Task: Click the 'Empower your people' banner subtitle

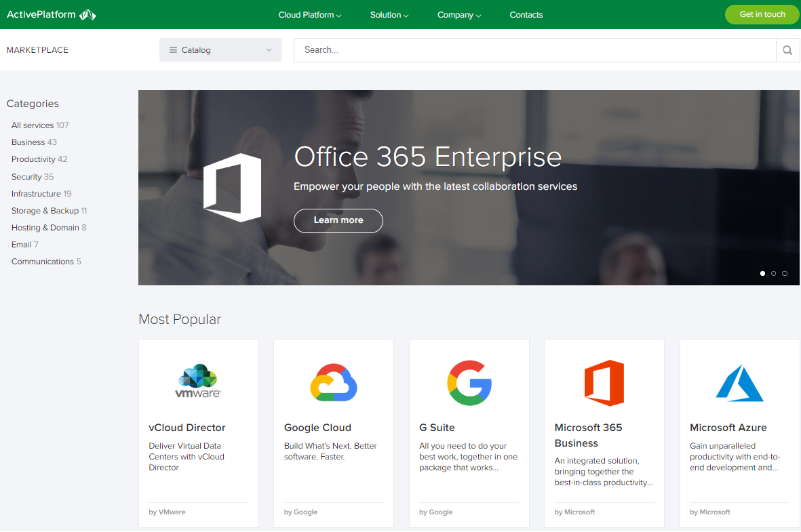Action: click(x=435, y=187)
